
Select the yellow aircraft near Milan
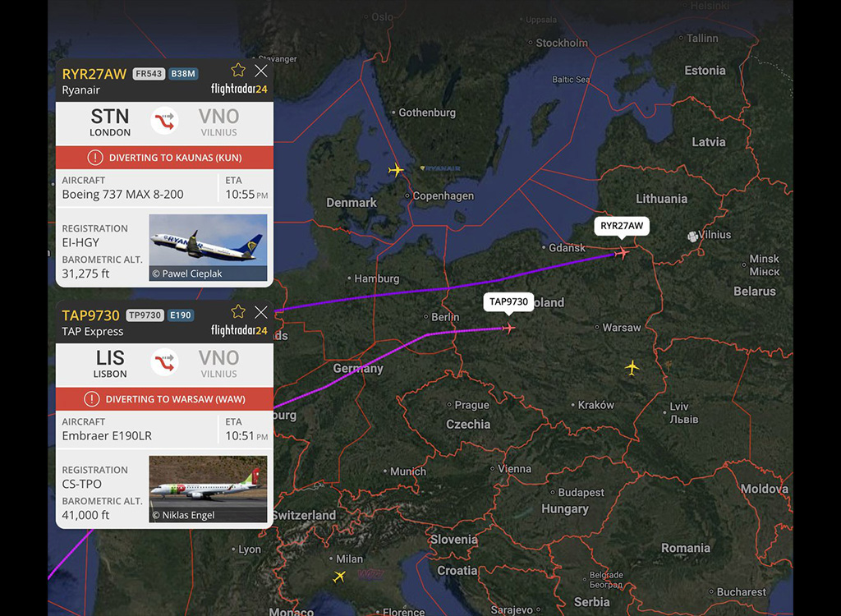tap(339, 577)
